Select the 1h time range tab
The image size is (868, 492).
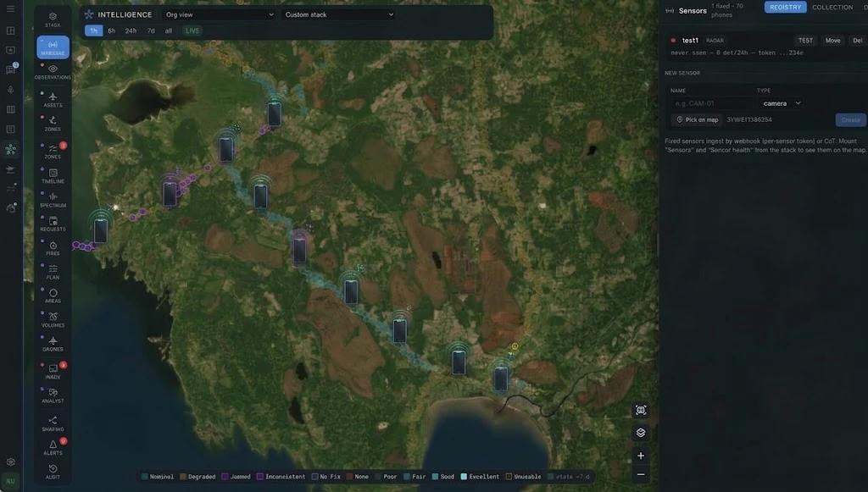tap(93, 31)
